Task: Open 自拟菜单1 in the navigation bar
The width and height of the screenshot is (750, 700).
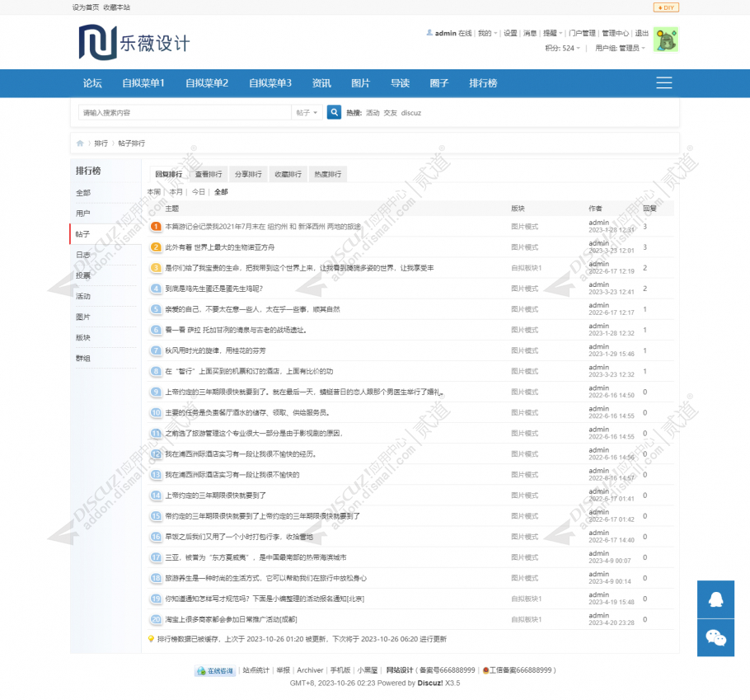Action: click(143, 83)
